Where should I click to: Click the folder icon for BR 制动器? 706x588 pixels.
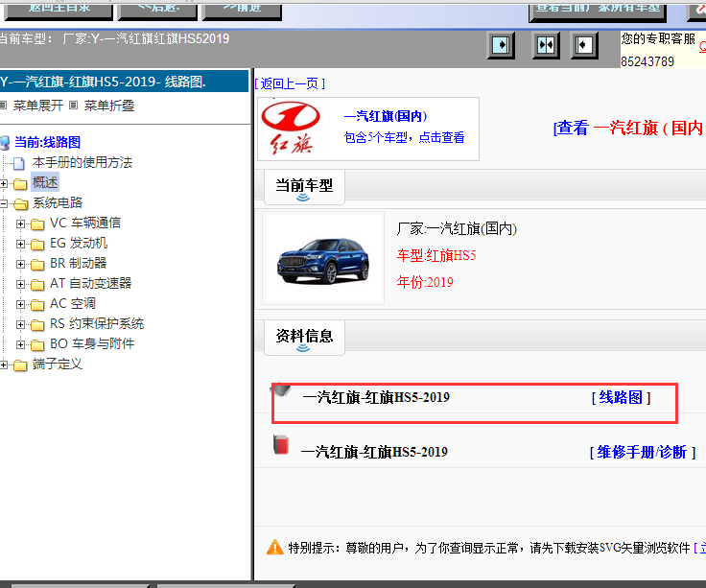tap(37, 265)
